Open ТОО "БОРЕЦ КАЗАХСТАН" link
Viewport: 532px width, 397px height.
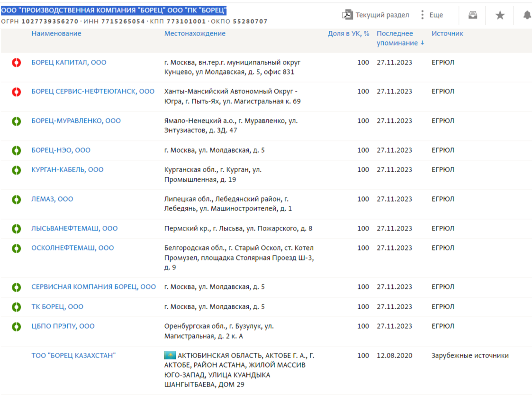73,356
